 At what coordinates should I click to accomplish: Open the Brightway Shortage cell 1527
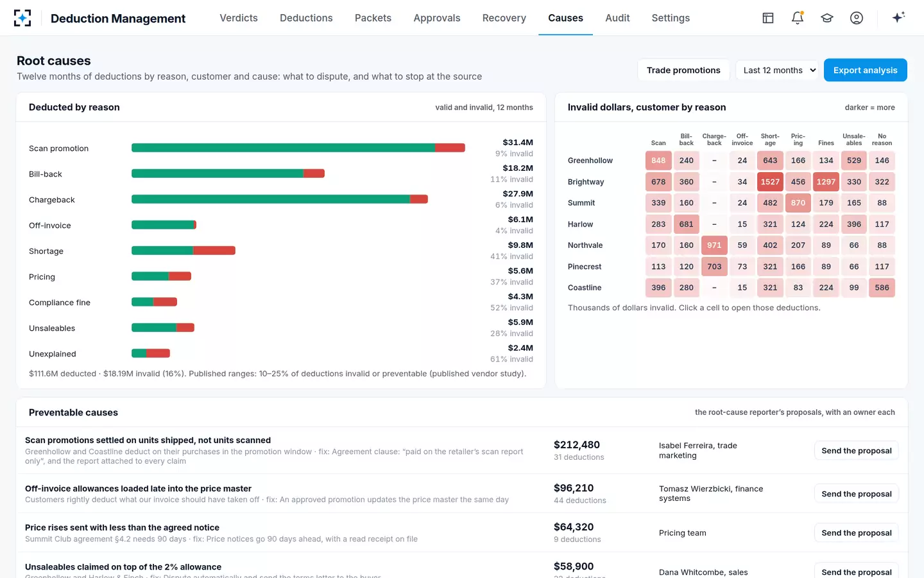(770, 182)
